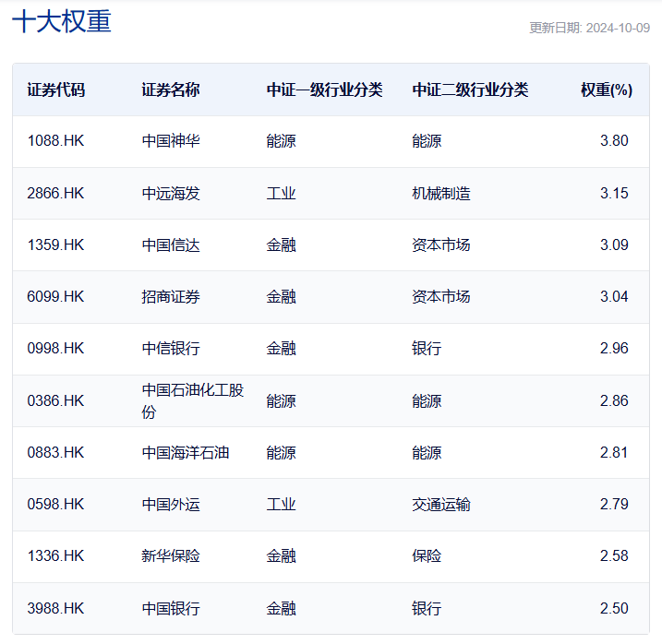Open the 中国信达 entry
The width and height of the screenshot is (662, 644).
[x=171, y=244]
